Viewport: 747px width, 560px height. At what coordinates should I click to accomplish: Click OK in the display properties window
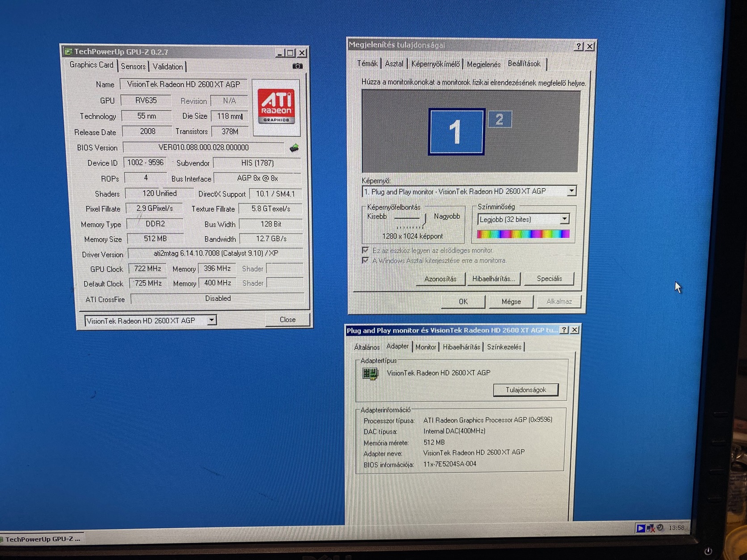point(463,302)
